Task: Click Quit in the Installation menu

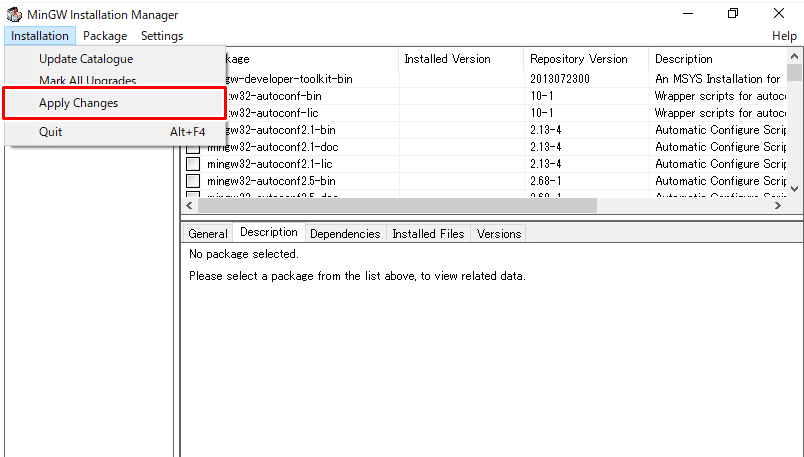Action: (115, 132)
